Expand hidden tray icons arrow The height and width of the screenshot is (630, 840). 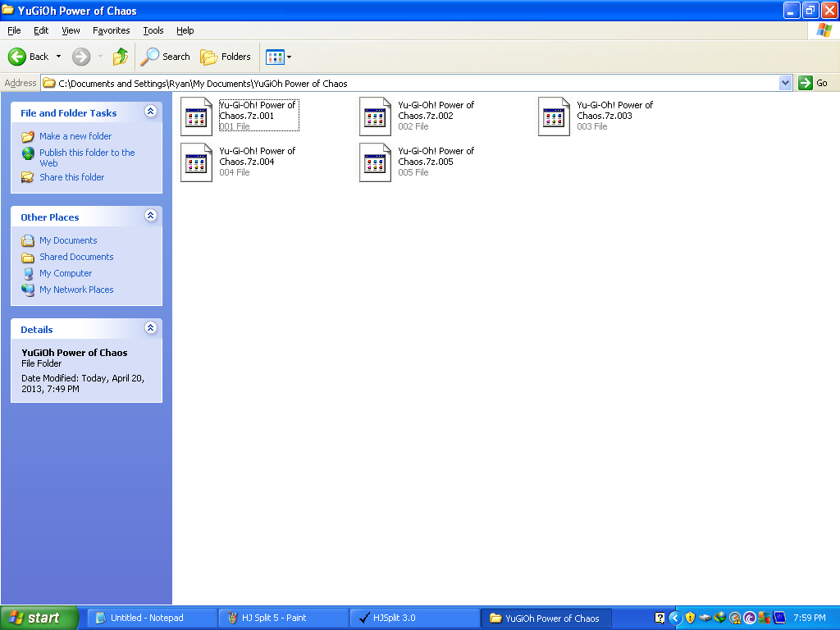point(675,619)
